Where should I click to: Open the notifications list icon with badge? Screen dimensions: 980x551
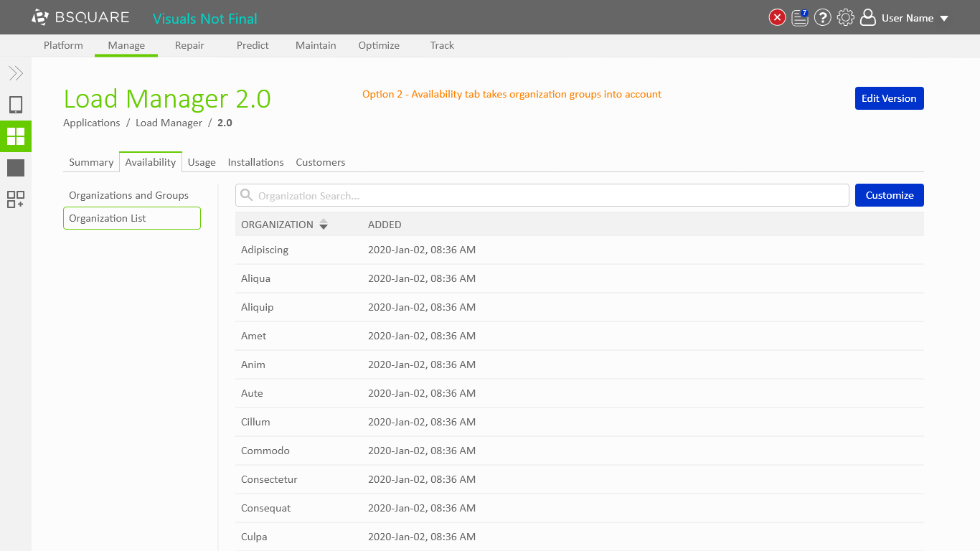(x=800, y=18)
